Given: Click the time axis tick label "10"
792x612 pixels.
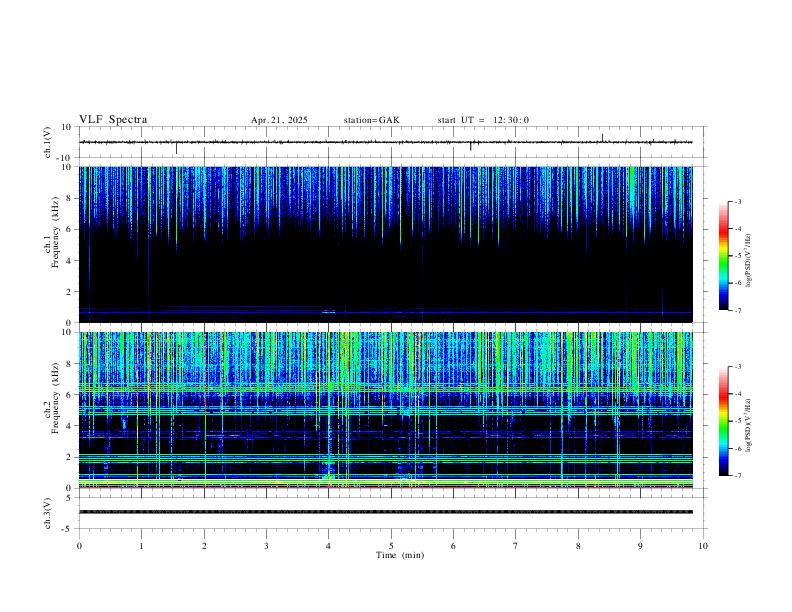Looking at the screenshot, I should 703,546.
